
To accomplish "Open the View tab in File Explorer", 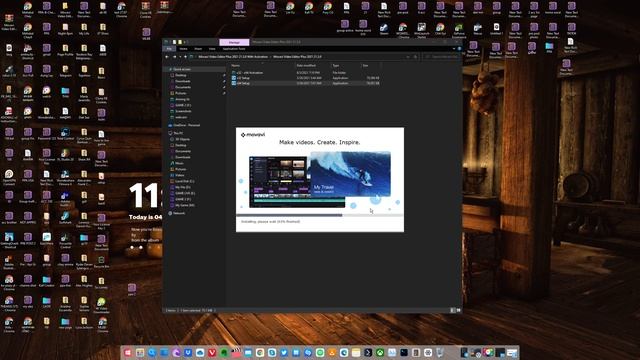I will pyautogui.click(x=212, y=49).
